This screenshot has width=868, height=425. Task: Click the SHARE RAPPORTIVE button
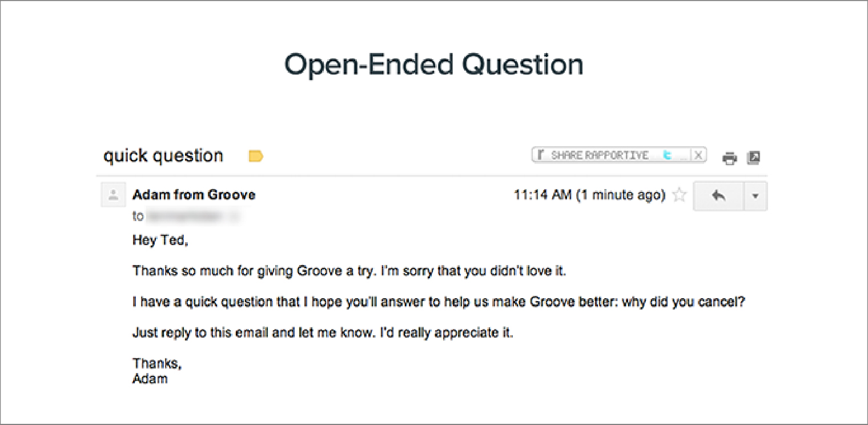pos(600,154)
